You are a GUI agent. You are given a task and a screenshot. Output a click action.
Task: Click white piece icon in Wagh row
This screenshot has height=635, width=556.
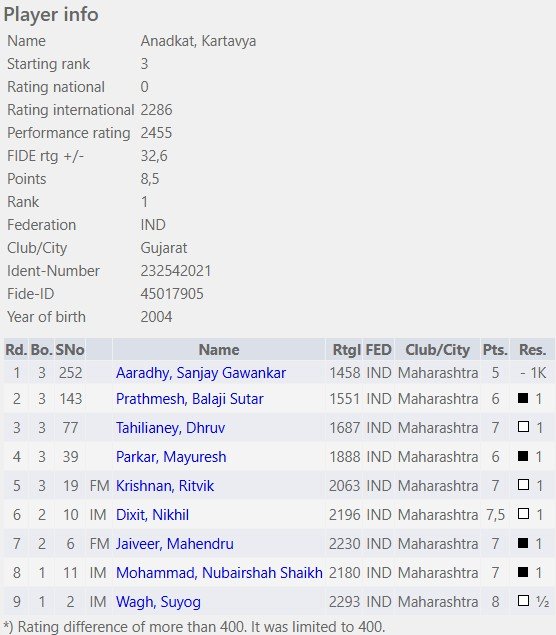coord(523,601)
